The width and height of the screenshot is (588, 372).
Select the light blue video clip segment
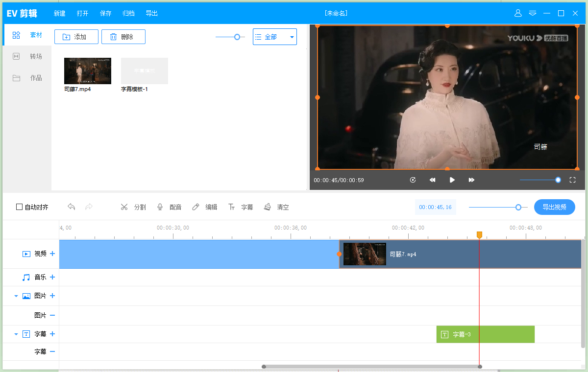199,254
